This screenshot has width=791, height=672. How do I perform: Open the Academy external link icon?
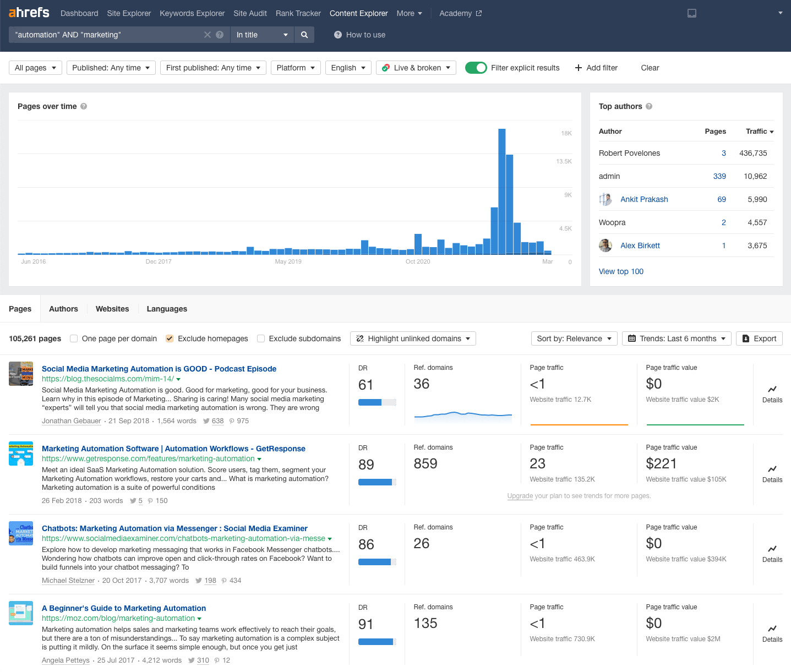click(477, 13)
